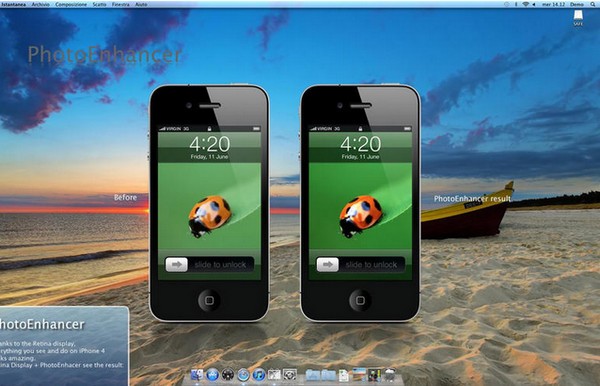
Task: Click the volume icon in menu bar
Action: pos(534,4)
